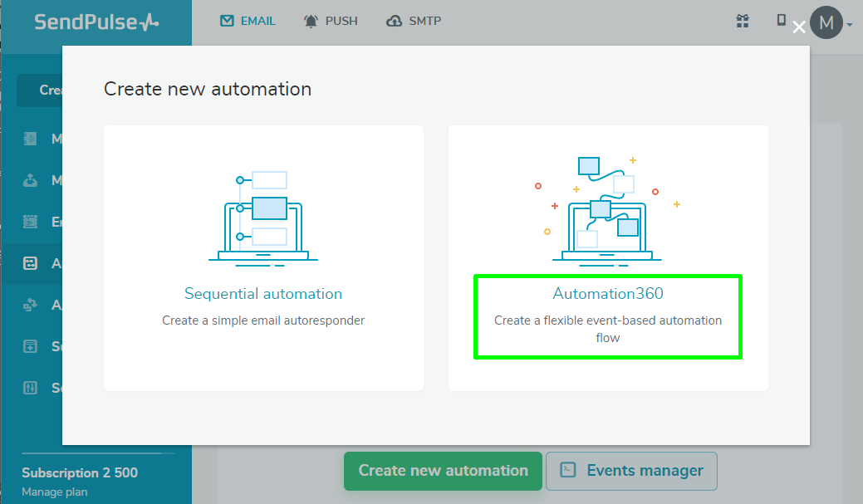Open the PUSH service tab

pos(331,21)
